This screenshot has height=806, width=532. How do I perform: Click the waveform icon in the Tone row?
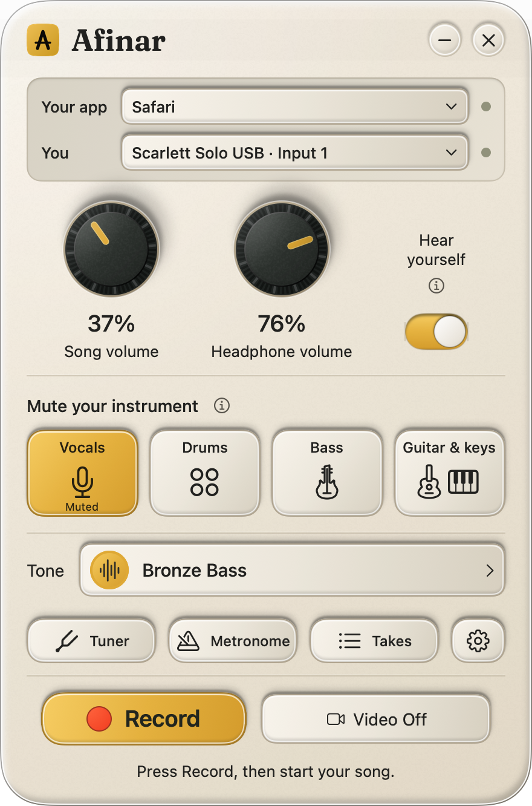pos(109,571)
